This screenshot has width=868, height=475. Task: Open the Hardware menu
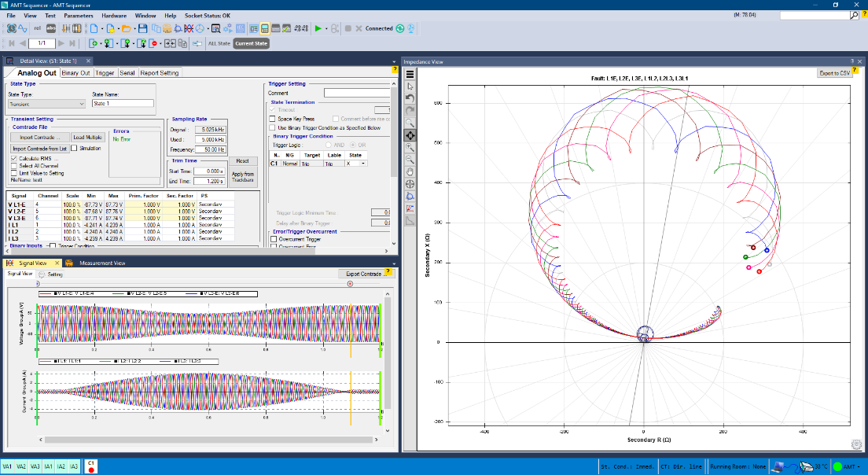[113, 15]
